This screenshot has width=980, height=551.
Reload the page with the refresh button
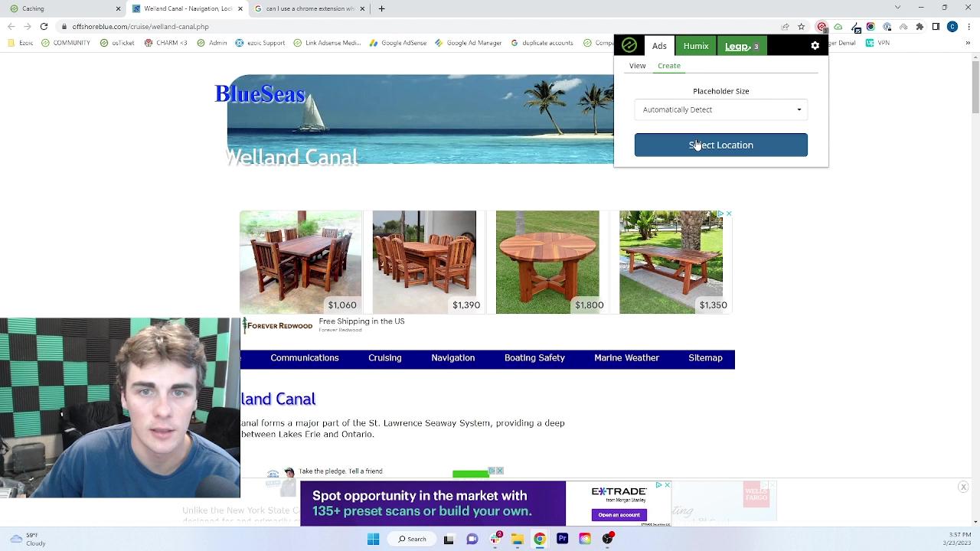click(x=44, y=27)
